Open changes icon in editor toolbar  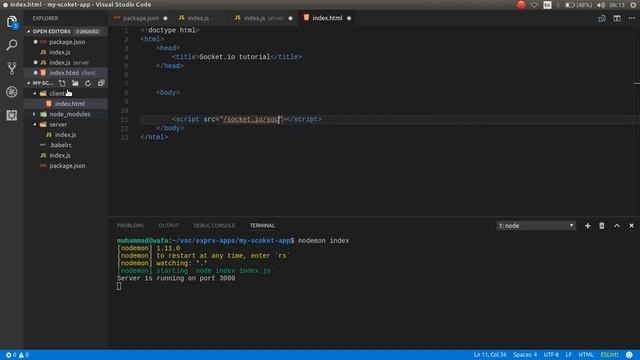(x=602, y=18)
